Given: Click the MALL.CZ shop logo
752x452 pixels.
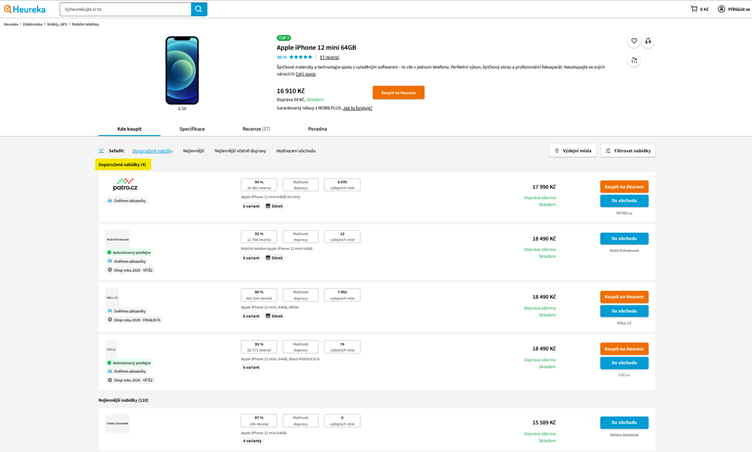Looking at the screenshot, I should click(x=112, y=297).
